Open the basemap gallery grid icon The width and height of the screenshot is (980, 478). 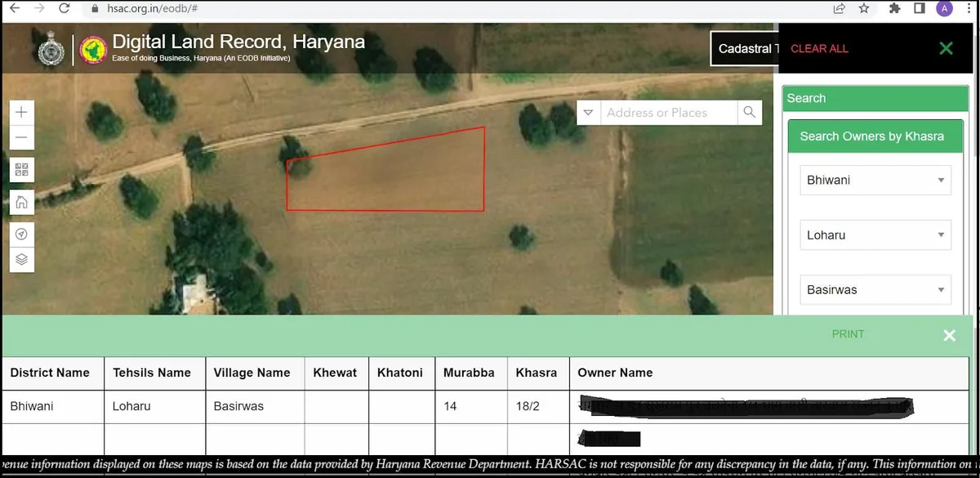click(x=22, y=170)
